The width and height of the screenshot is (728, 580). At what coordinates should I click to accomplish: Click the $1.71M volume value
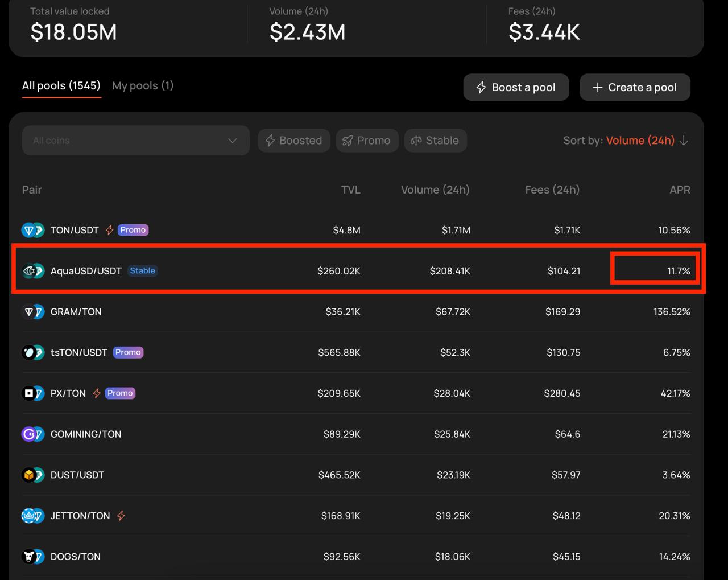pyautogui.click(x=456, y=230)
